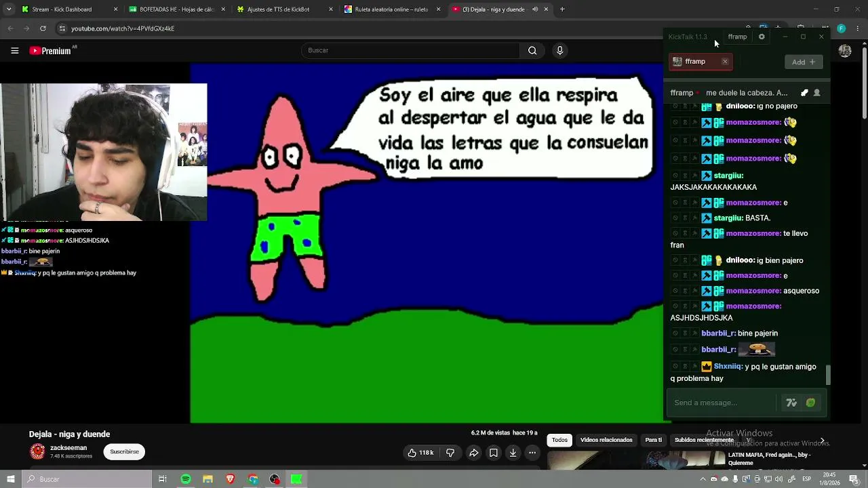The height and width of the screenshot is (488, 868).
Task: Share the video using the arrow icon
Action: pos(474,453)
